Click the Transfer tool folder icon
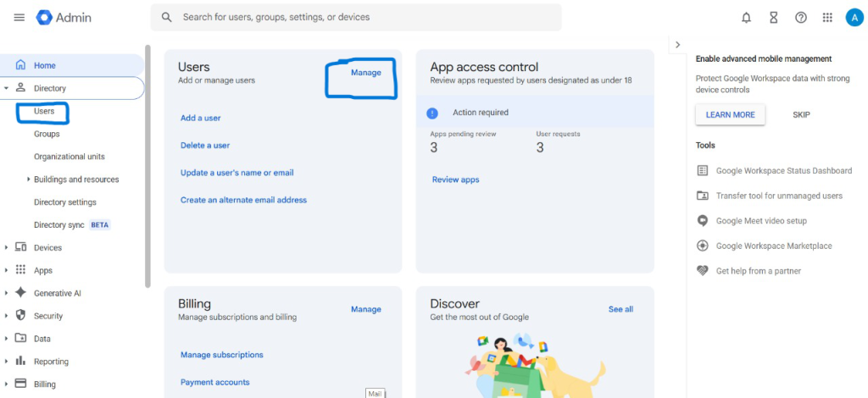The height and width of the screenshot is (398, 868). [703, 195]
